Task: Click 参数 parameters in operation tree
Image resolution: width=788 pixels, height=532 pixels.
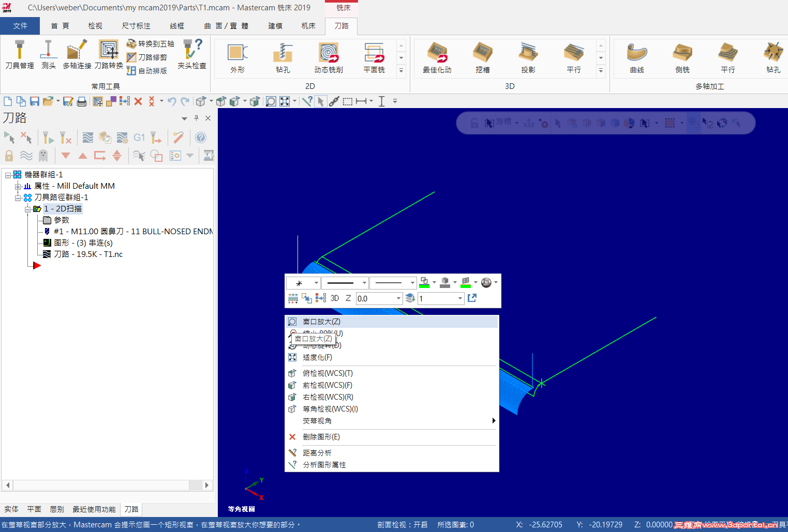Action: (62, 220)
